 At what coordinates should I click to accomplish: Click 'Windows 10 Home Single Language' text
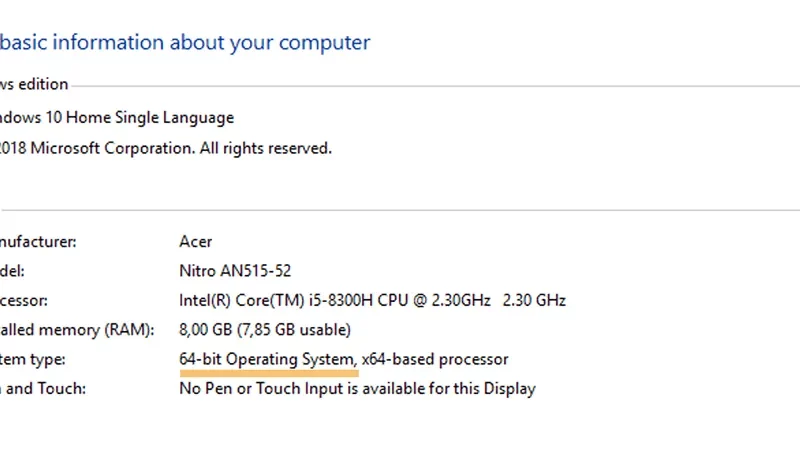[117, 118]
